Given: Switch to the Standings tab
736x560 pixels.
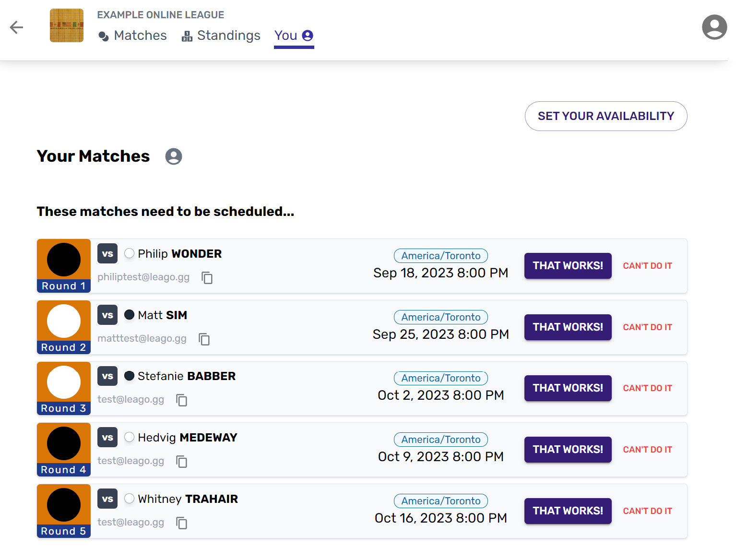Looking at the screenshot, I should [221, 36].
